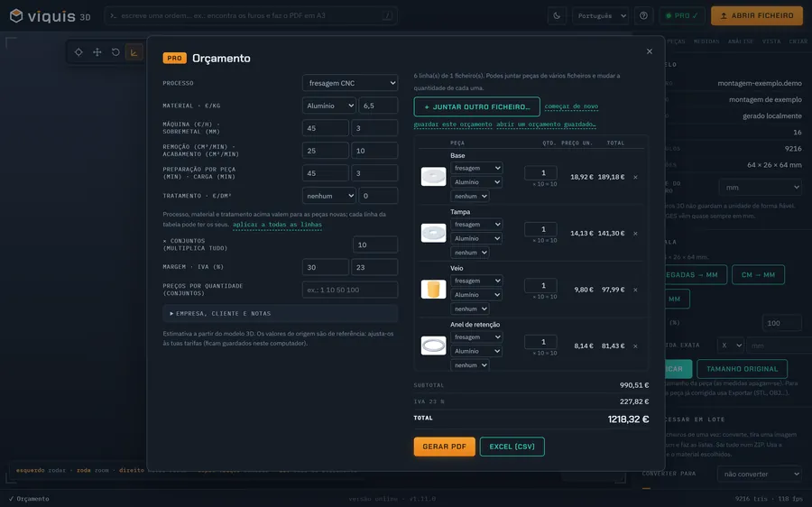Select the center view target tool
The width and height of the screenshot is (812, 507).
point(78,52)
